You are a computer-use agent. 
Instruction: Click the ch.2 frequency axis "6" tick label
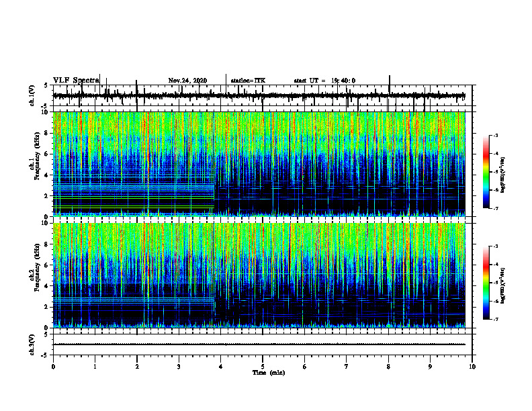click(x=47, y=265)
